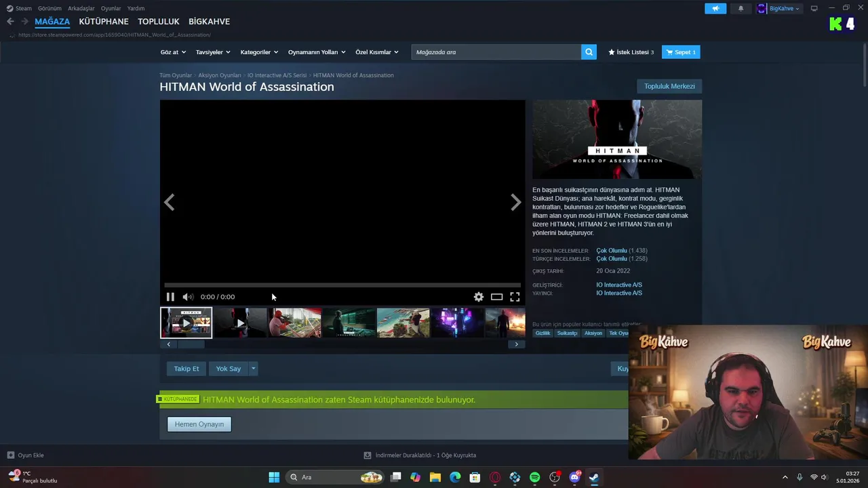Go forward with Steam forward arrow
Screen dimensions: 868x488
(x=24, y=22)
